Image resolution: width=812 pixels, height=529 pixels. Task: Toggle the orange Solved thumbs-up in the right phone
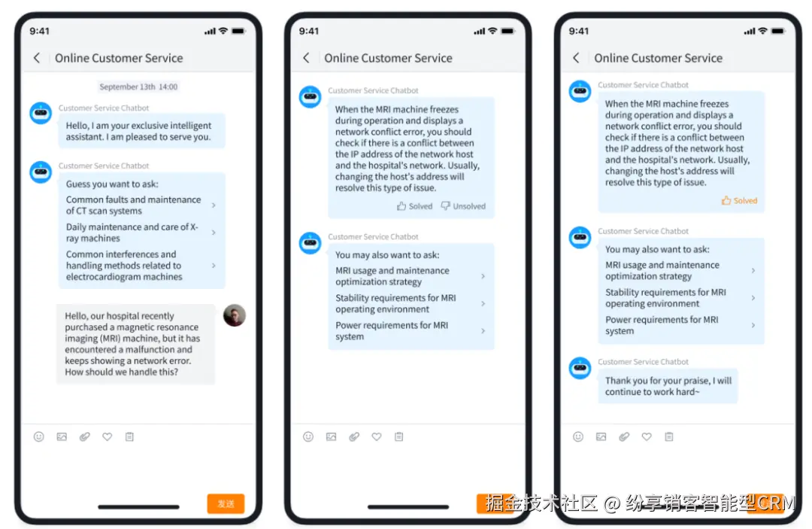739,200
